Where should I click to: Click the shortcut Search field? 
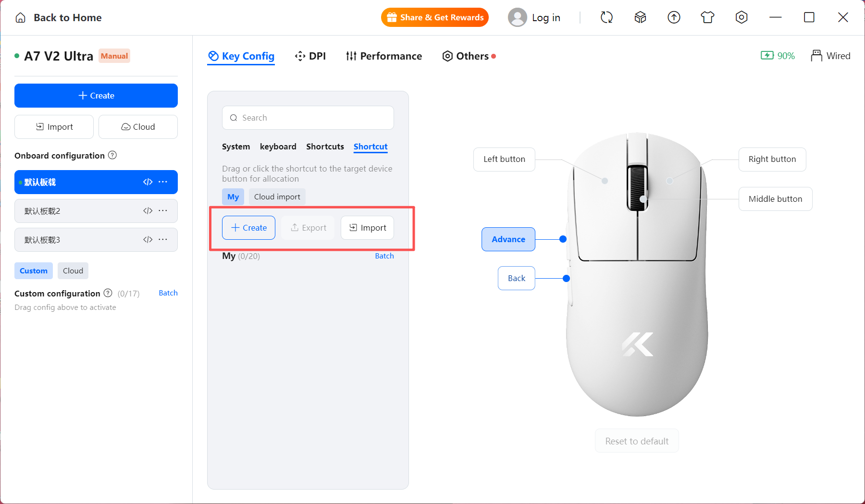308,118
